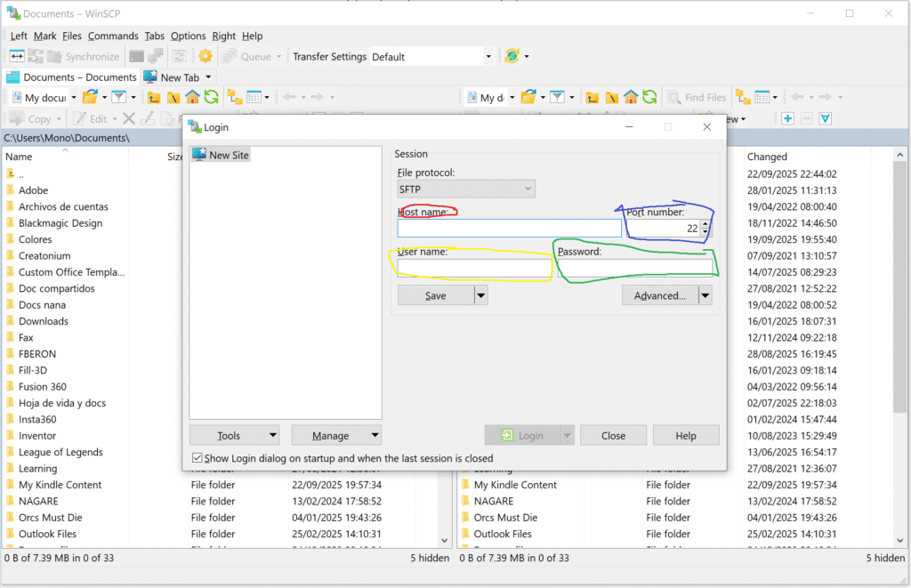Open the Preferences gear icon in toolbar
The width and height of the screenshot is (911, 588).
206,56
